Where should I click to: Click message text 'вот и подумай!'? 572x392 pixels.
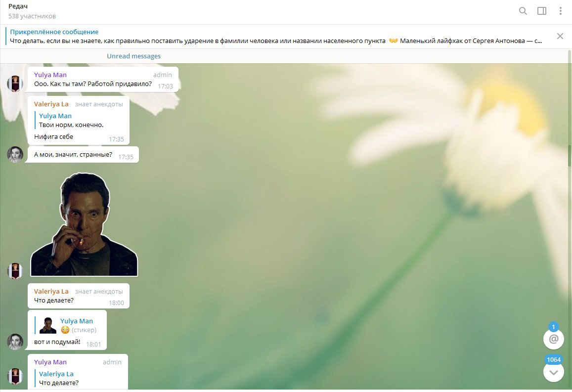pos(57,342)
